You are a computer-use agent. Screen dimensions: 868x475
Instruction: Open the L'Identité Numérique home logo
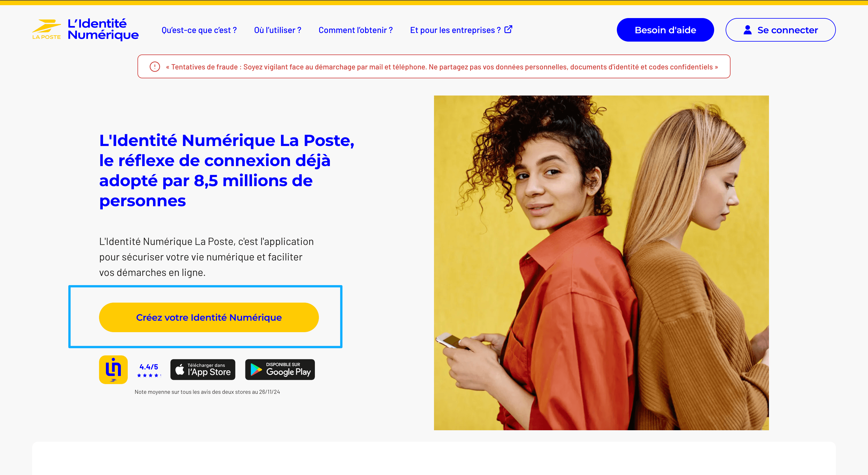click(86, 29)
